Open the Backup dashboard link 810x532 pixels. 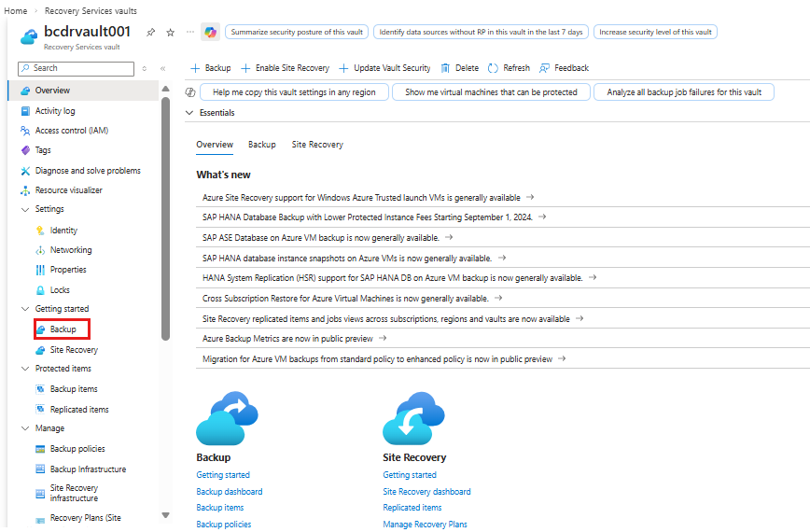pyautogui.click(x=230, y=492)
